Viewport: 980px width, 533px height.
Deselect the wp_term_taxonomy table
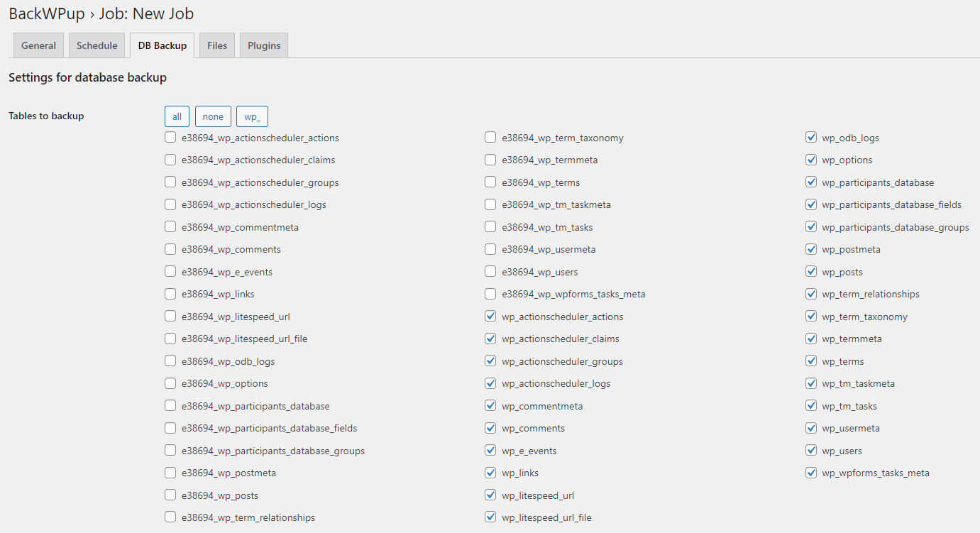click(811, 316)
